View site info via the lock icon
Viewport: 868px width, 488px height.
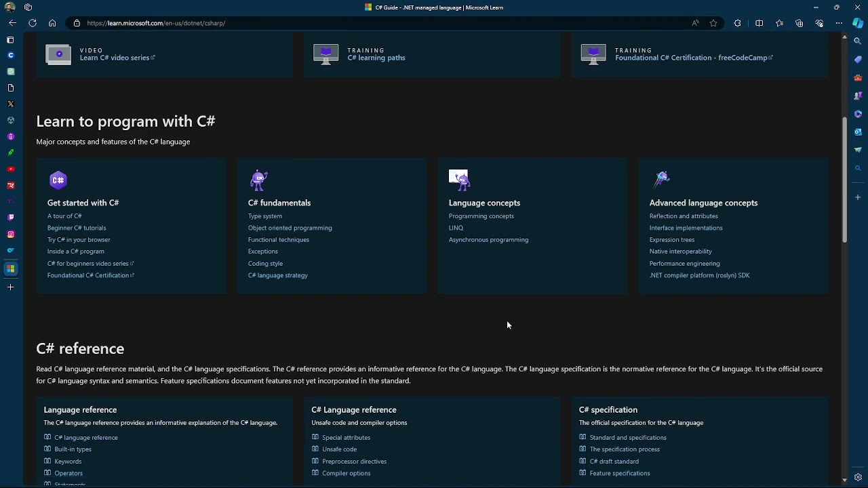pyautogui.click(x=77, y=23)
